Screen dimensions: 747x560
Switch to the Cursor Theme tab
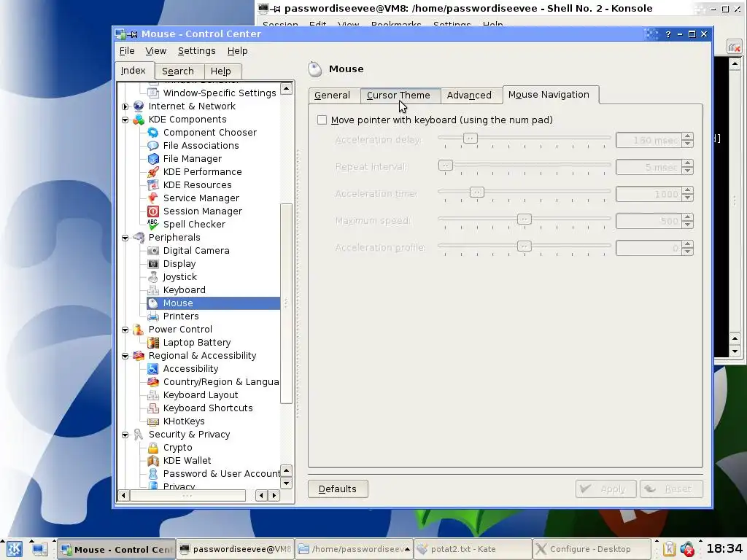click(x=398, y=96)
